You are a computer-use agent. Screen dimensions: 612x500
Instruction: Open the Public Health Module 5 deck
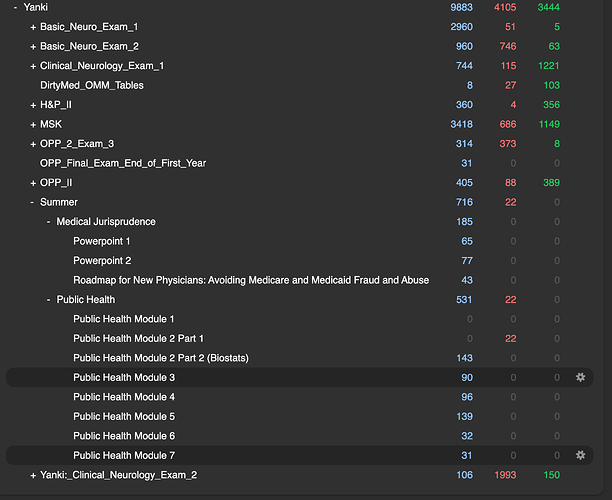124,416
